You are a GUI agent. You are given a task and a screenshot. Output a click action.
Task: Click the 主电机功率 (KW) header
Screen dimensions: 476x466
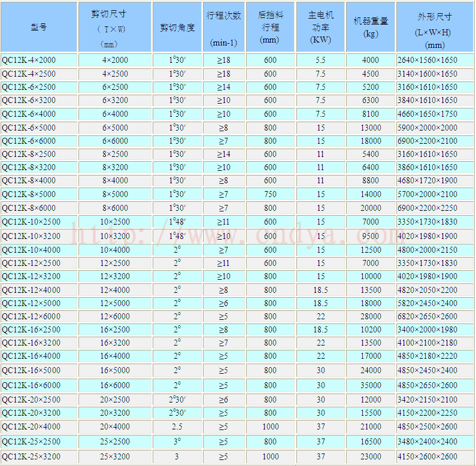(321, 28)
